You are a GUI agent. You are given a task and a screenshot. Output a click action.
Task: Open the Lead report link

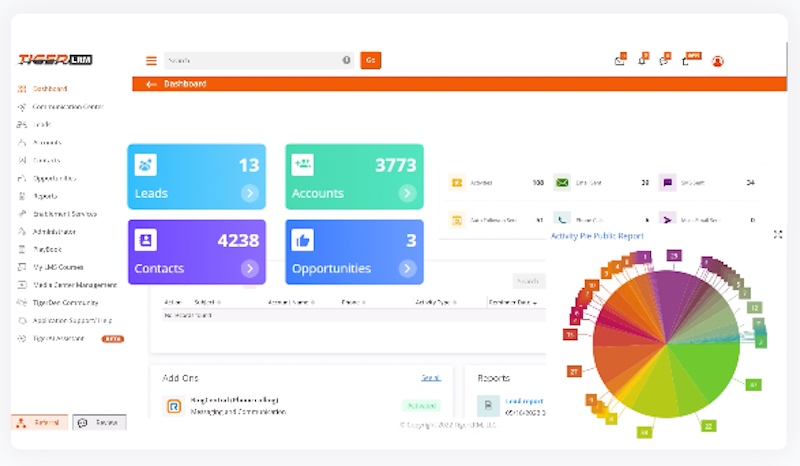tap(524, 401)
